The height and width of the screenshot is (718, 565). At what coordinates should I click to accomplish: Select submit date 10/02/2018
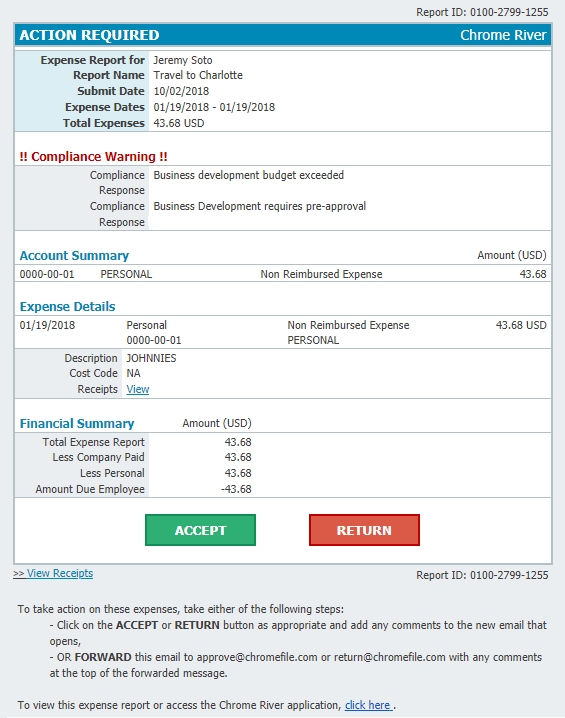coord(181,91)
